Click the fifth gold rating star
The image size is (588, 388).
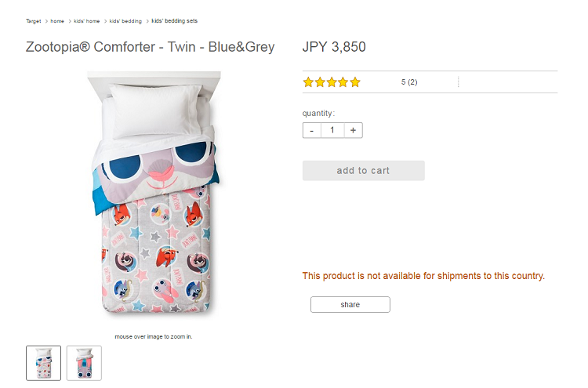click(355, 82)
